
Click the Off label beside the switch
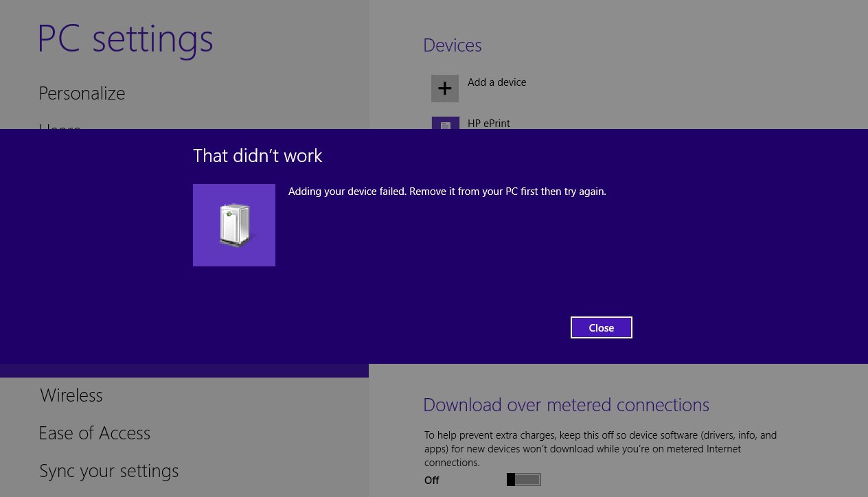pyautogui.click(x=432, y=481)
